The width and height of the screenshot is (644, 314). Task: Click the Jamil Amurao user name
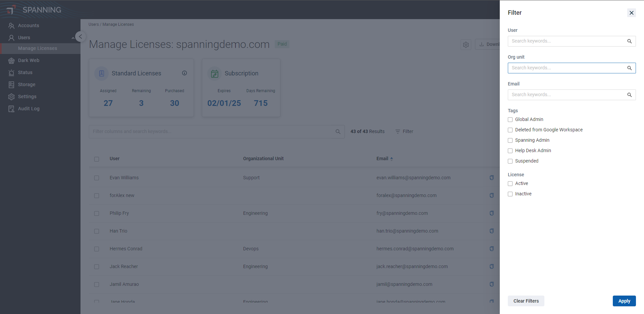124,284
